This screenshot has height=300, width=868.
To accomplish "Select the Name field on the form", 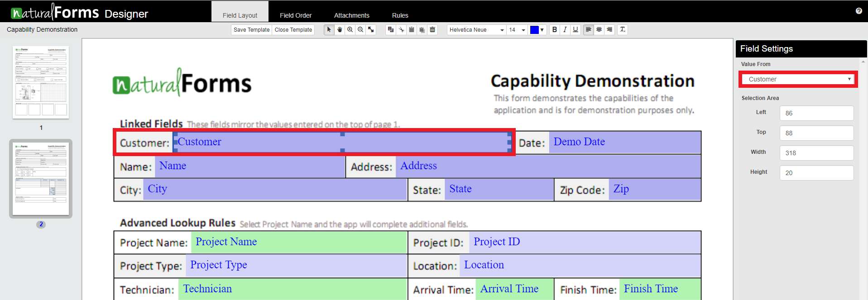I will click(x=250, y=166).
